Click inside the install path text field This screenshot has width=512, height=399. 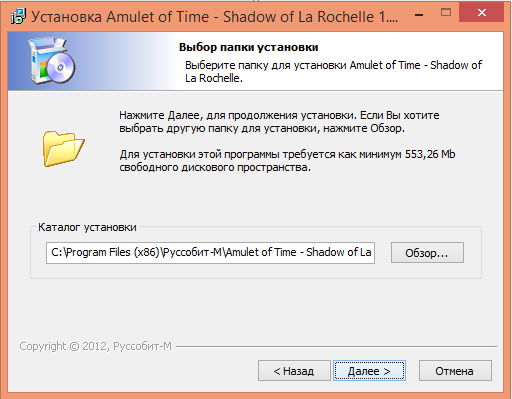pyautogui.click(x=210, y=253)
